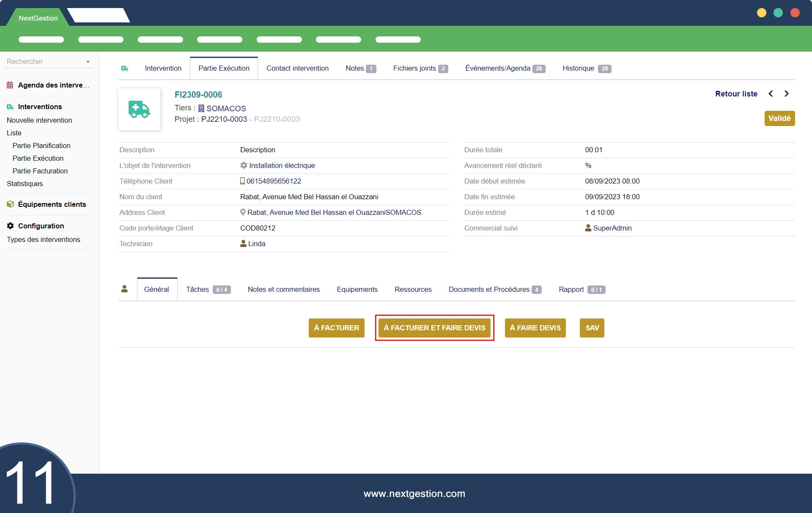Click the user icon tab left of Général
This screenshot has width=812, height=513.
tap(124, 289)
